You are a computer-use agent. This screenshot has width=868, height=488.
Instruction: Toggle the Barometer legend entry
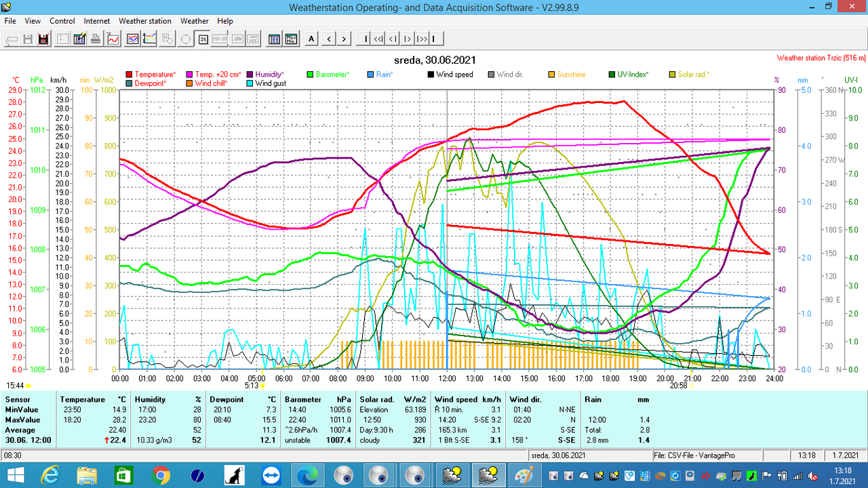click(328, 75)
